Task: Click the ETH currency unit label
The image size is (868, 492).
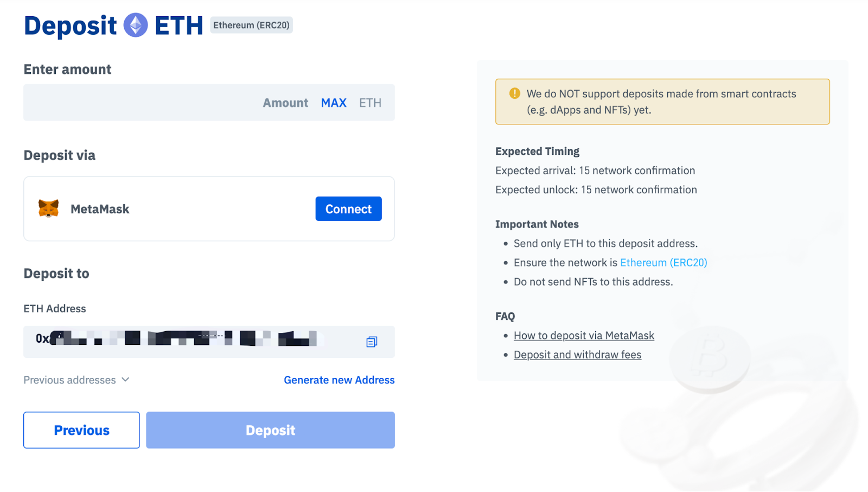Action: tap(370, 103)
